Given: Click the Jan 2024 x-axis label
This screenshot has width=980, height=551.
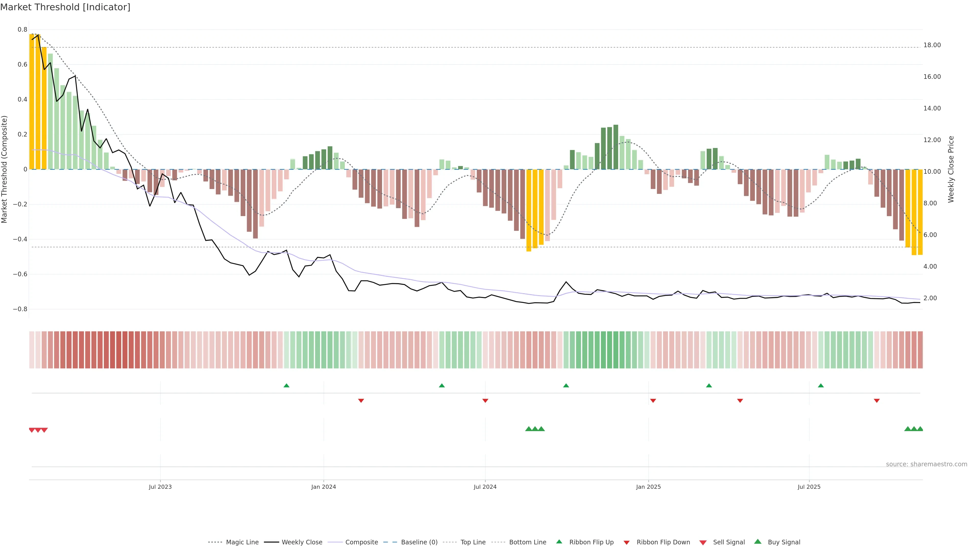Looking at the screenshot, I should [323, 487].
